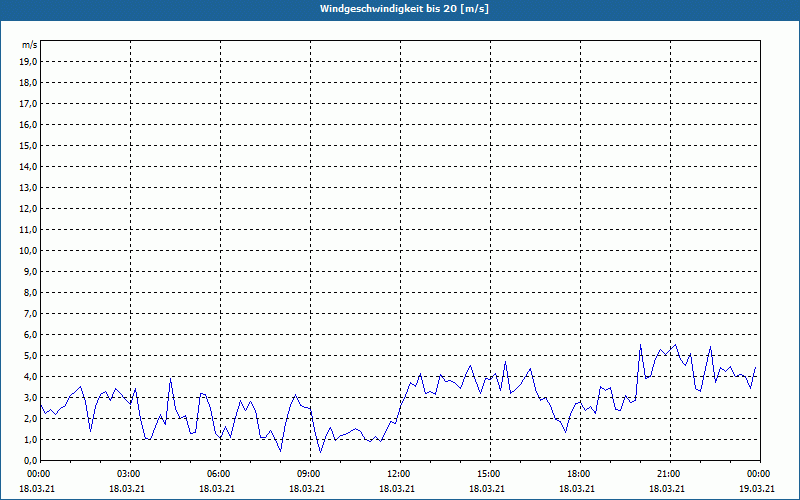This screenshot has height=500, width=800.
Task: Click the 0,0 y-axis value
Action: (x=30, y=460)
